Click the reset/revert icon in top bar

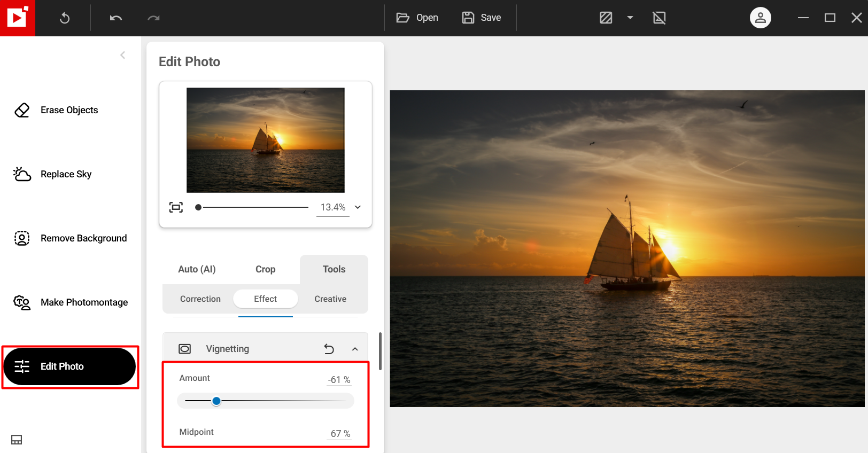point(65,18)
